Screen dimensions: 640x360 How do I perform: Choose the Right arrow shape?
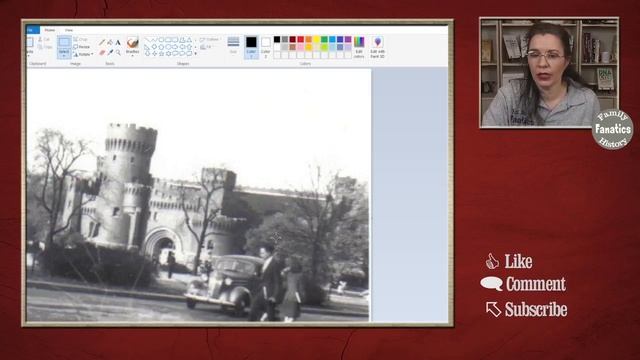coord(175,47)
